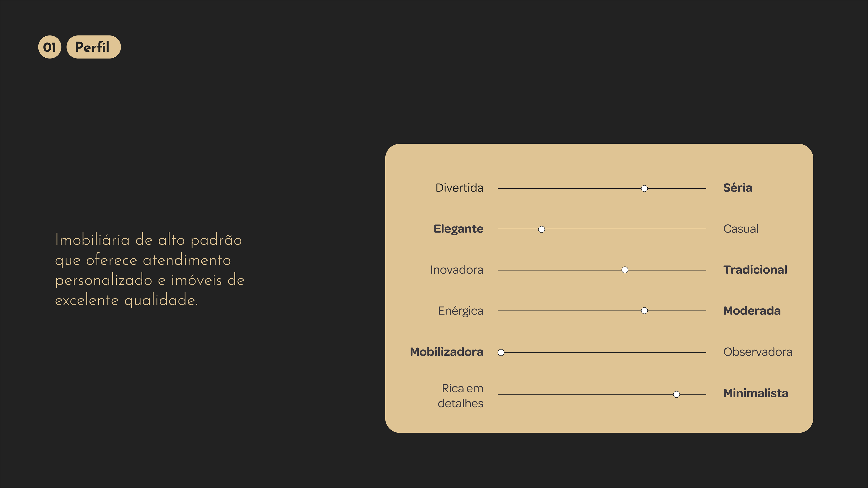Click the Divertida–Séria slider handle
This screenshot has width=868, height=488.
[644, 189]
